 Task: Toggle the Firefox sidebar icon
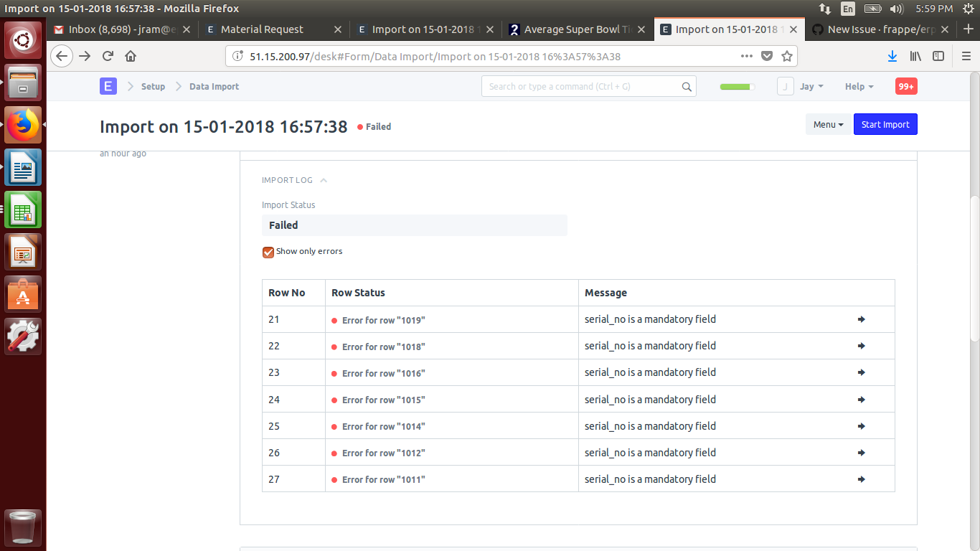point(938,56)
